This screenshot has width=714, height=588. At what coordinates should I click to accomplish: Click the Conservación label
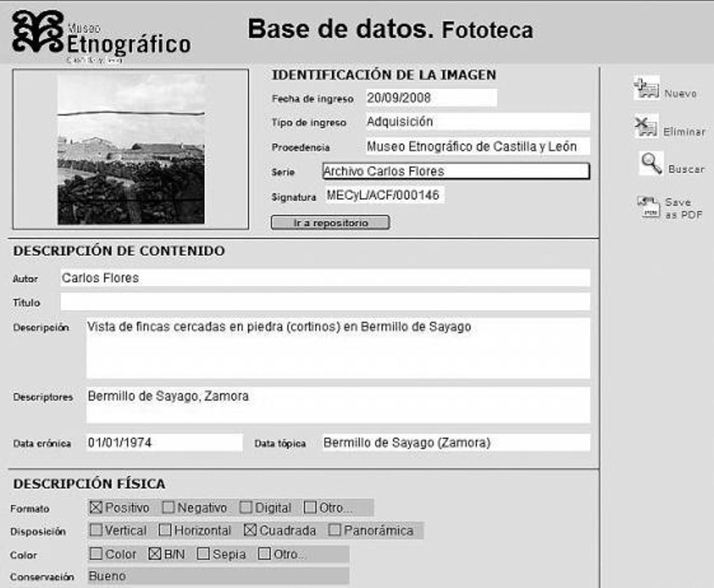coord(42,577)
